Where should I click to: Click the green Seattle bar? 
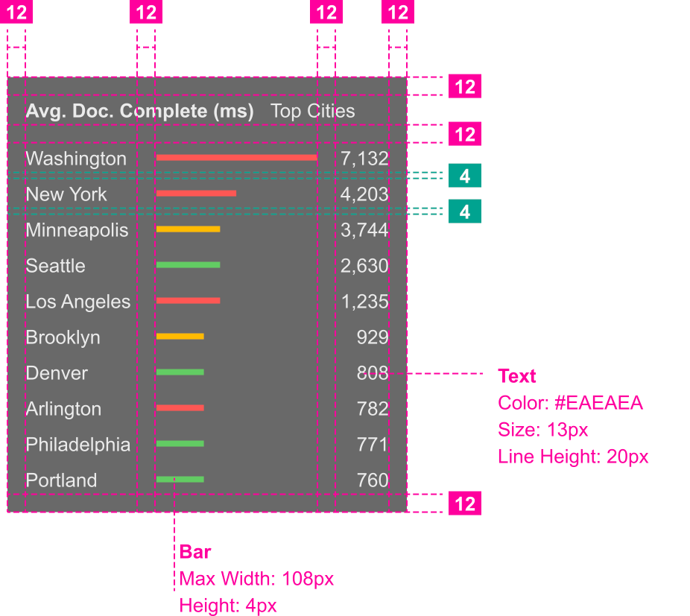pyautogui.click(x=188, y=265)
